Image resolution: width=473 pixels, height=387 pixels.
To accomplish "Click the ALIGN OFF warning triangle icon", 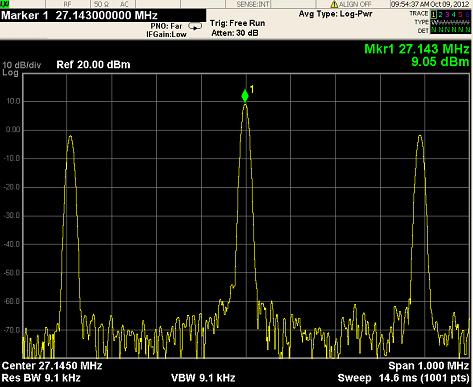I will 334,4.
